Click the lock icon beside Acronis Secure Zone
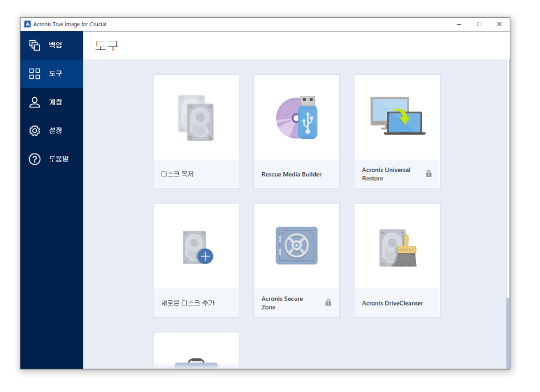This screenshot has height=392, width=540. pos(328,303)
